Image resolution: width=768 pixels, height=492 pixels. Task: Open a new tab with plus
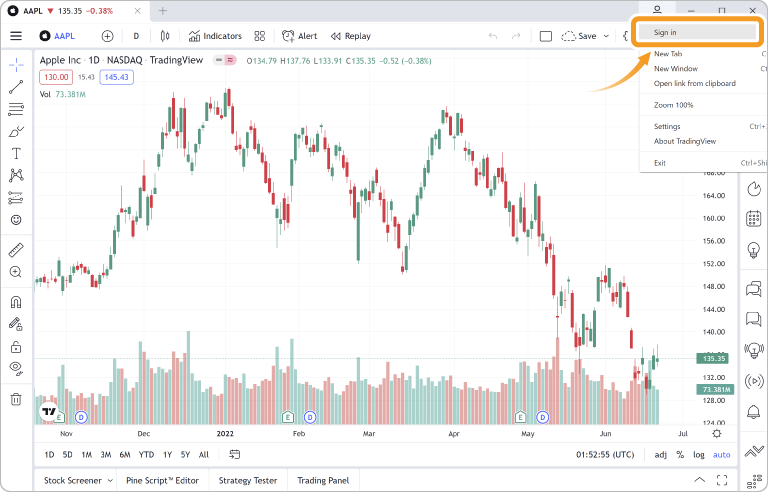163,11
